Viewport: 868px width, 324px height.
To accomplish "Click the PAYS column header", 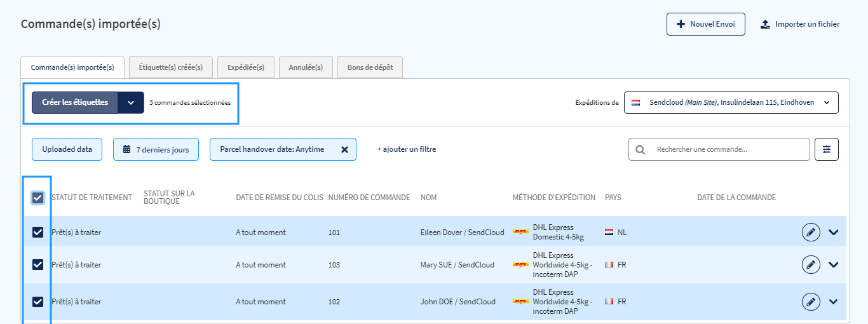I will (613, 198).
